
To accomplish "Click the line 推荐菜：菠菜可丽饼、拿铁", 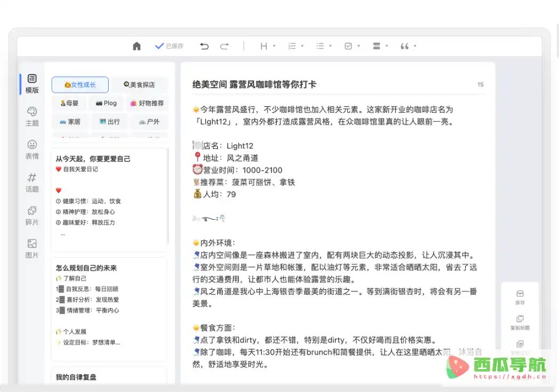I will (x=244, y=182).
